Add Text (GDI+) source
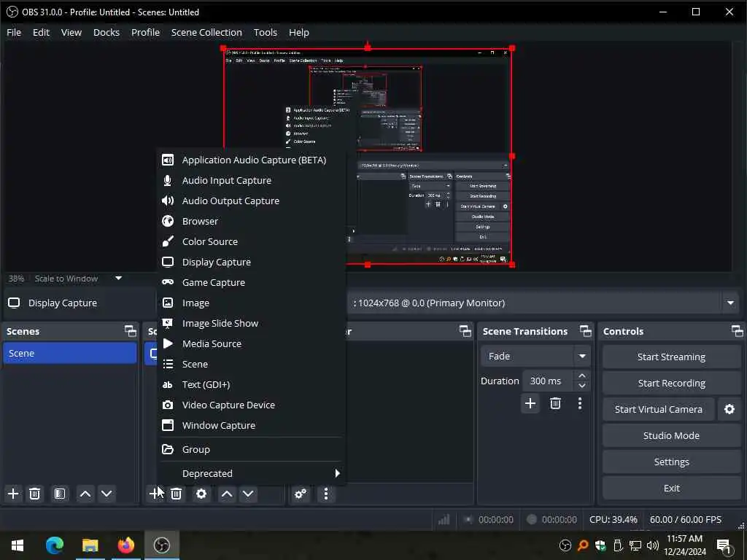The image size is (747, 560). [251, 385]
